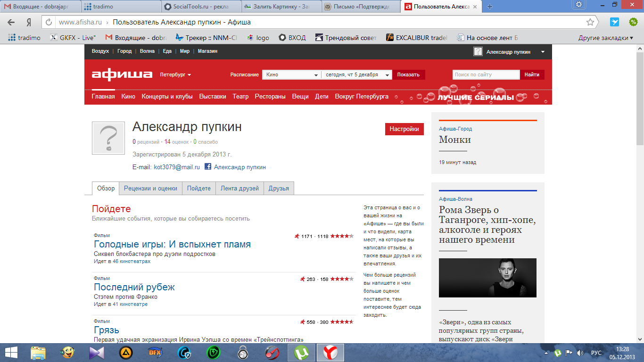Click the Yandex home icon in toolbar
This screenshot has height=362, width=644.
29,22
